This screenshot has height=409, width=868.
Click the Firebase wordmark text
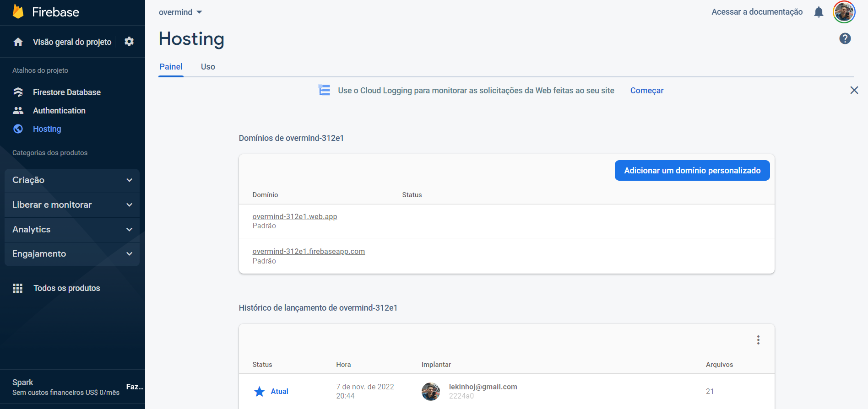coord(55,12)
